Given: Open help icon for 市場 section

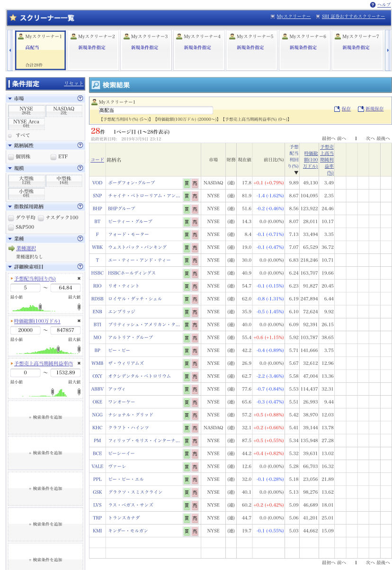Looking at the screenshot, I should (80, 98).
